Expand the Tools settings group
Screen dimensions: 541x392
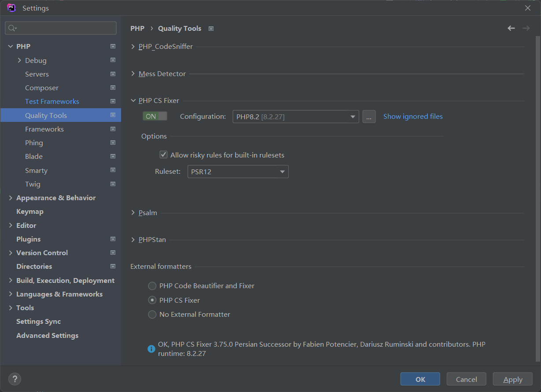pyautogui.click(x=11, y=308)
